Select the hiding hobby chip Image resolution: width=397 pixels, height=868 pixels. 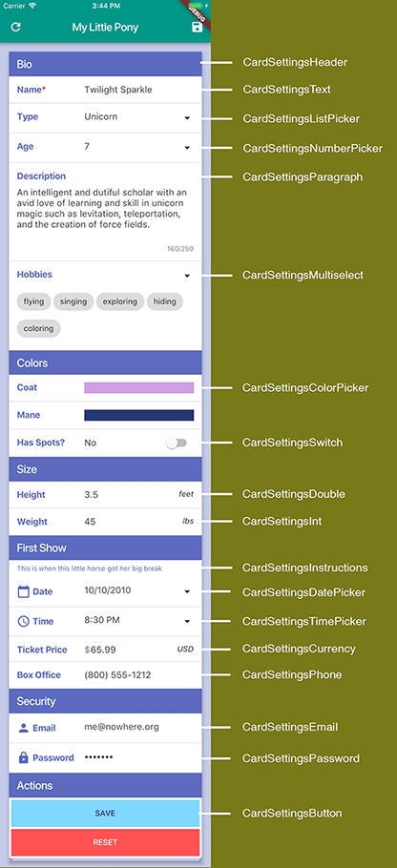(165, 301)
